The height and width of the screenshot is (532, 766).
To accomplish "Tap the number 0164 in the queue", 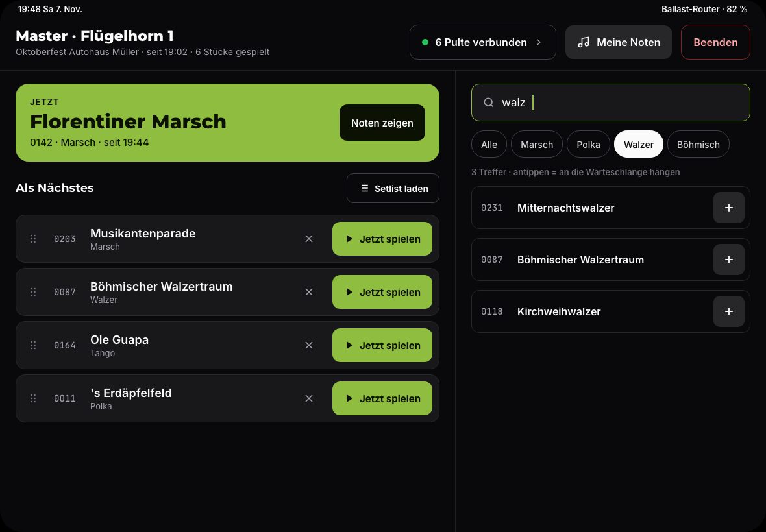I will pos(64,346).
